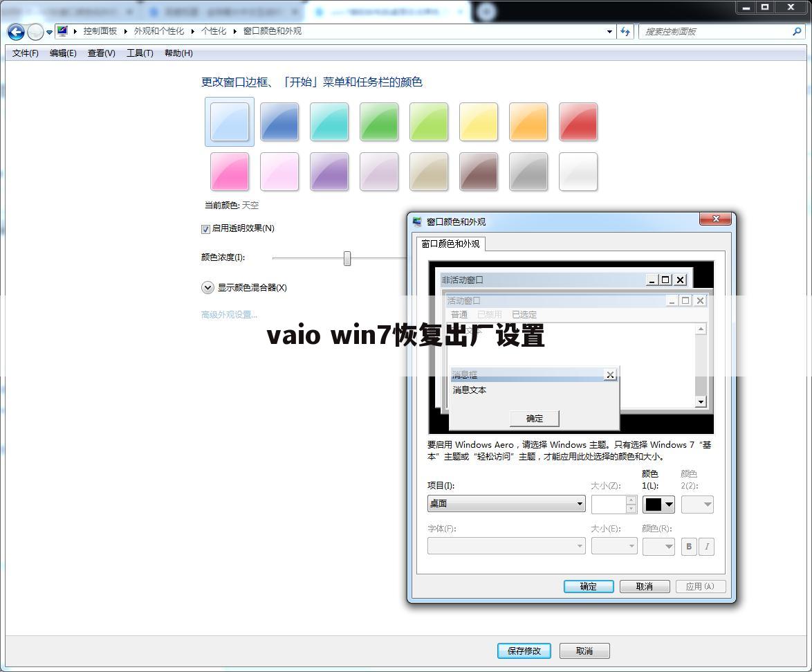Open the 颜色 2(2) dropdown
Viewport: 812px width, 672px height.
(x=698, y=504)
